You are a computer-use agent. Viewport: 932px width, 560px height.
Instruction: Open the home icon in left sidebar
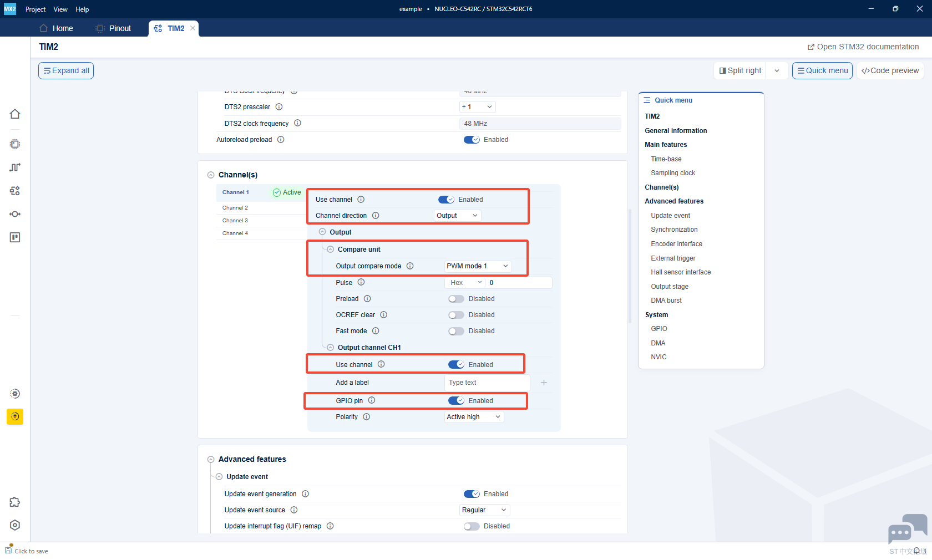[15, 114]
